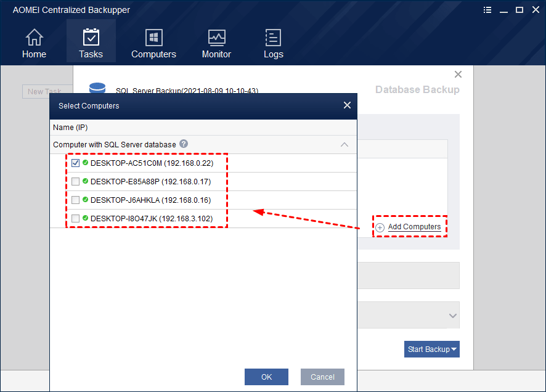This screenshot has height=392, width=546.
Task: Click the Add Computers link
Action: (x=414, y=227)
